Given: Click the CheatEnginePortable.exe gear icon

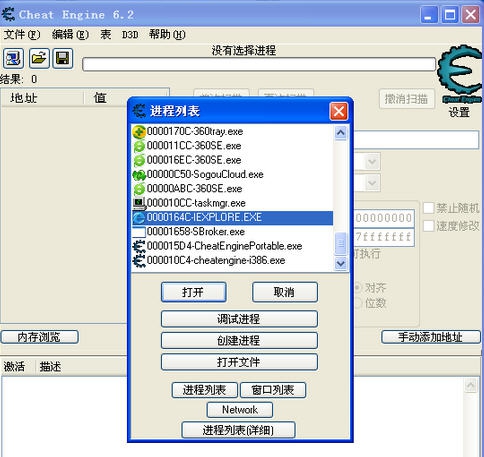Looking at the screenshot, I should [139, 246].
